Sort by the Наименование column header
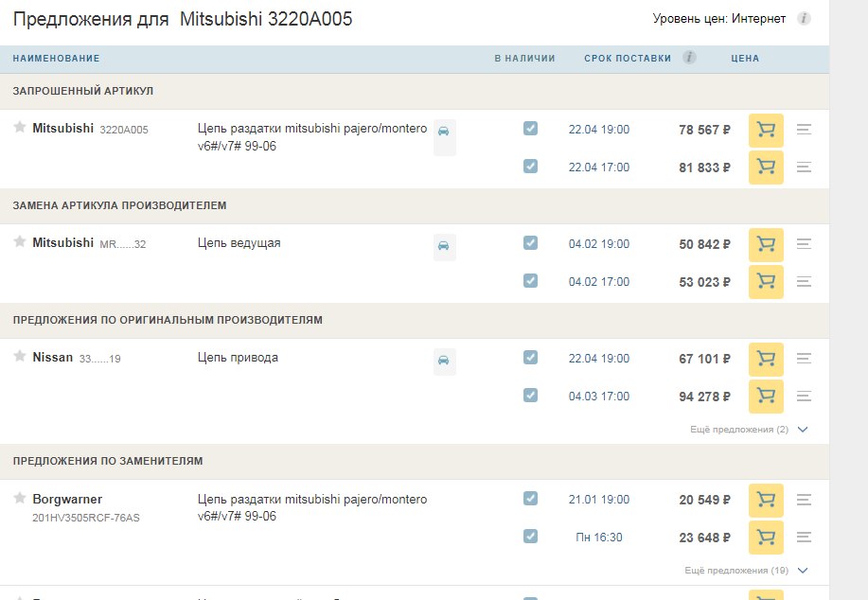 click(56, 59)
